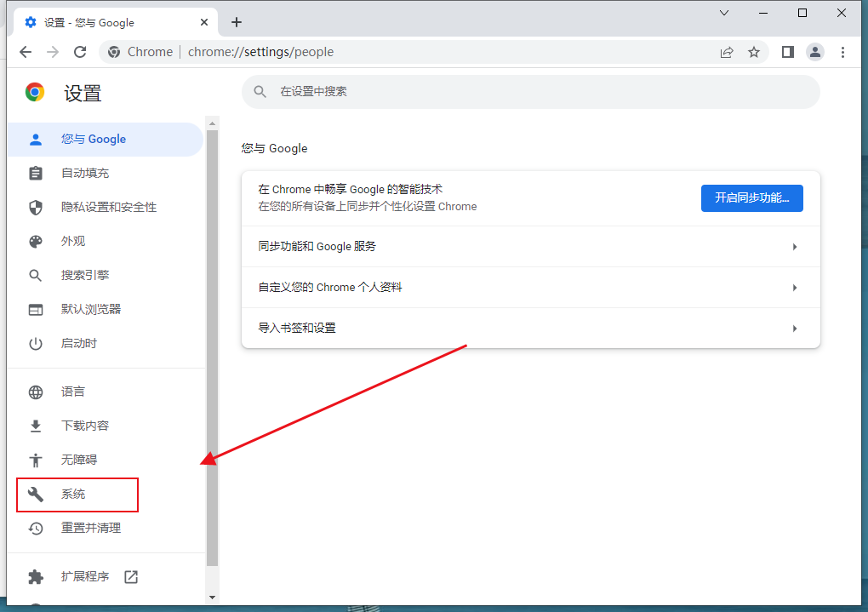
Task: Click the Chrome logo next to 设置
Action: [35, 92]
